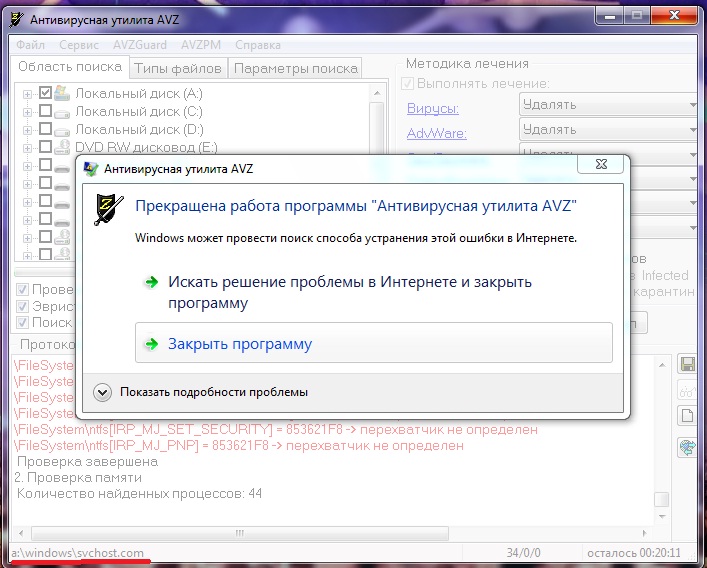This screenshot has width=707, height=568.
Task: Click status bar path a:\windows\svchost.com
Action: pyautogui.click(x=78, y=553)
